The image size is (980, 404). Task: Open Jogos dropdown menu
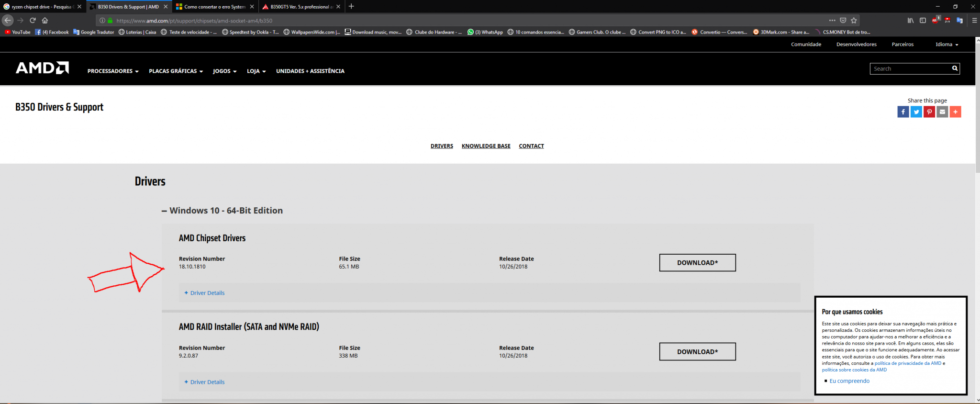point(225,71)
